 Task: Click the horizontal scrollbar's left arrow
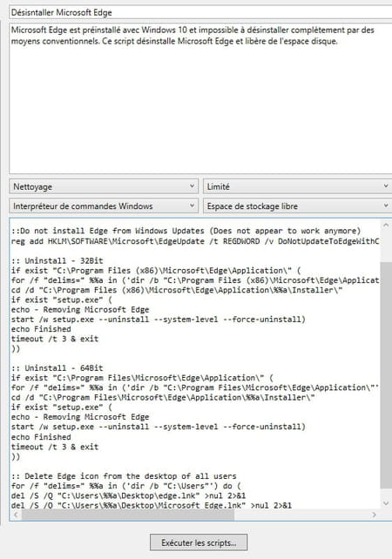(16, 515)
